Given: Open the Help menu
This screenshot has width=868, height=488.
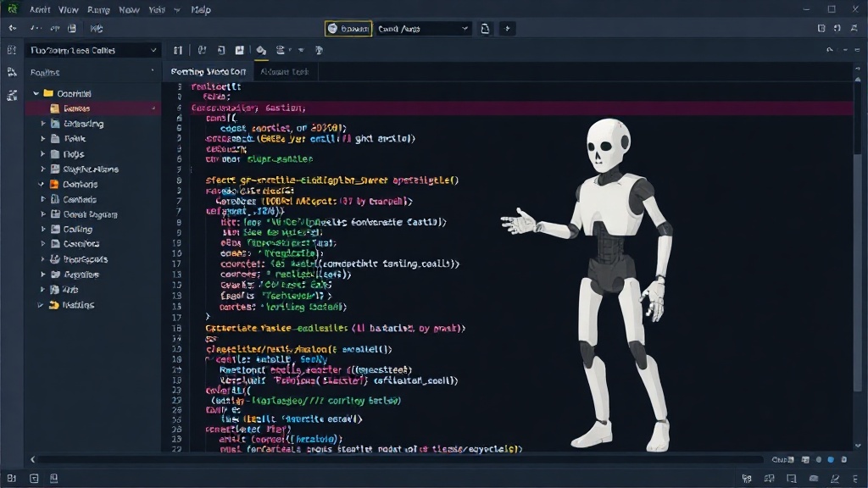Looking at the screenshot, I should (x=201, y=9).
